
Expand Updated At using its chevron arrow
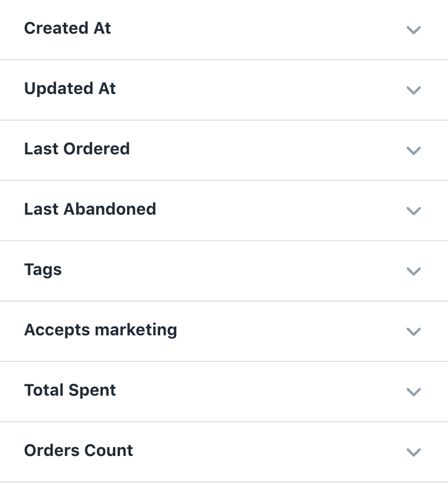pos(414,90)
